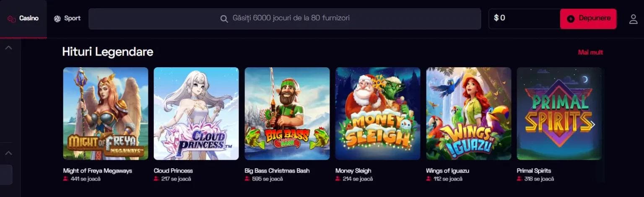Open the Depunere deposit button
This screenshot has width=644, height=197.
coord(588,19)
